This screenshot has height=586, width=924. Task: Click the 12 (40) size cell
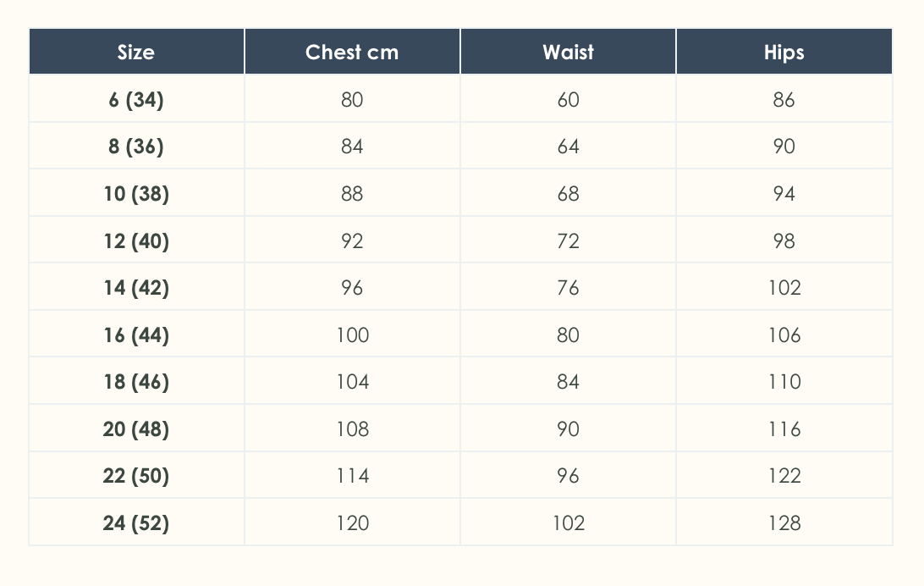(x=136, y=241)
